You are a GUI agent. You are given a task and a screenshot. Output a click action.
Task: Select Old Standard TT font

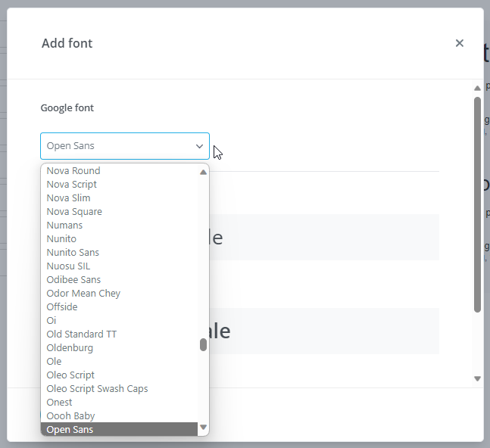[120, 334]
